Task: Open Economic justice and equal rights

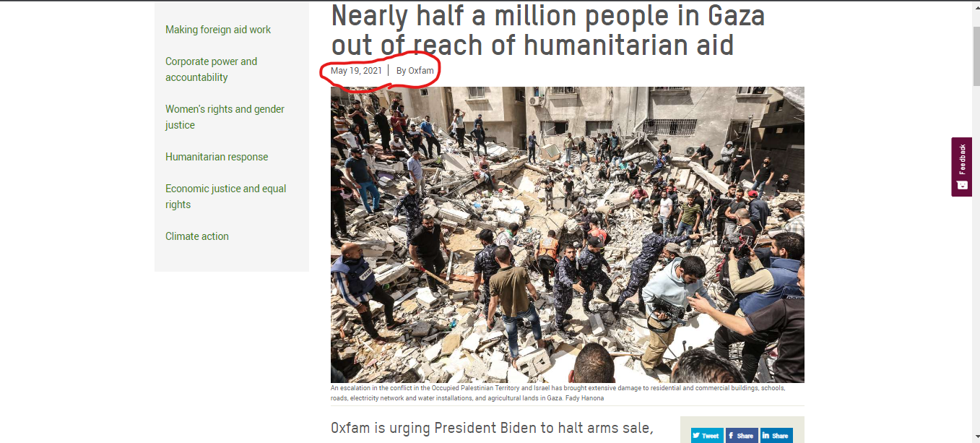Action: click(x=225, y=197)
